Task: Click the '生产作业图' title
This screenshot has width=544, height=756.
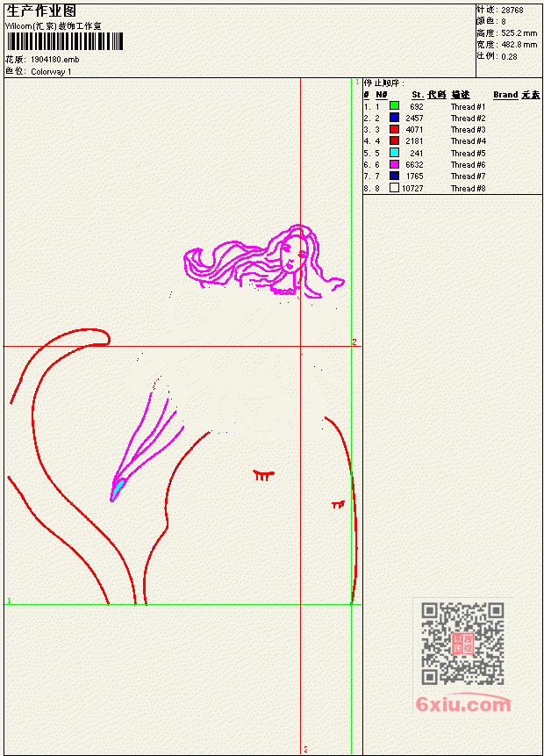Action: (x=41, y=11)
